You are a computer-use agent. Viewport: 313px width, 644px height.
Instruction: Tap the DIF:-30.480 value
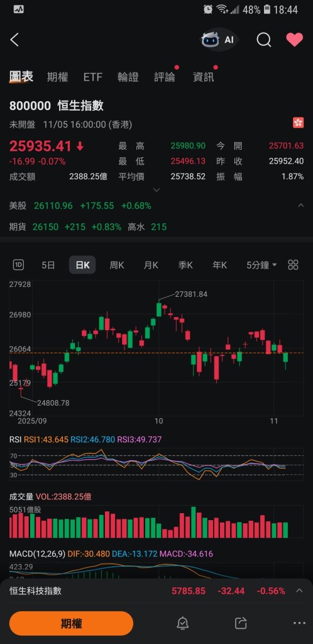[x=89, y=553]
